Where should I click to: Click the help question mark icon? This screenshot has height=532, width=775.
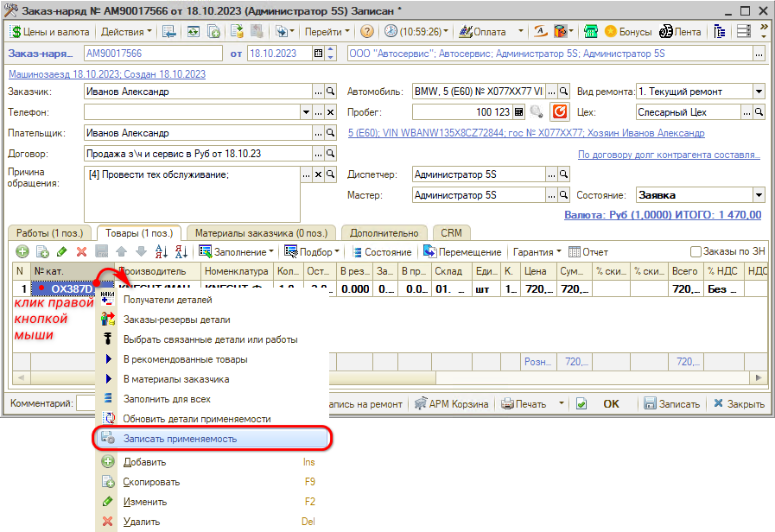pyautogui.click(x=366, y=32)
